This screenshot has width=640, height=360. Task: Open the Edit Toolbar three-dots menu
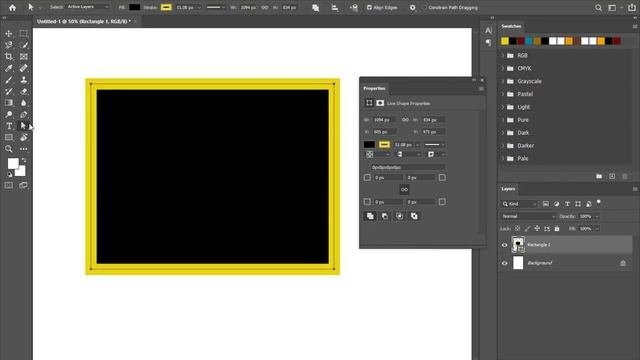click(24, 149)
